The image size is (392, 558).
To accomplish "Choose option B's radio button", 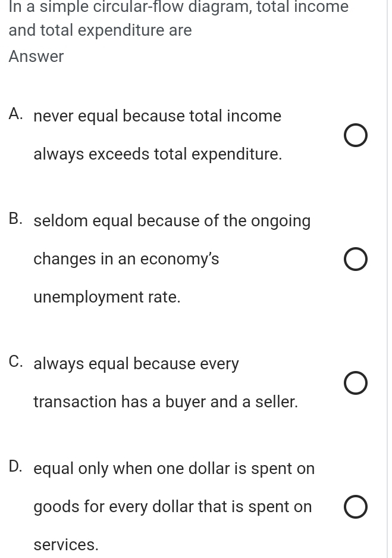I will click(x=355, y=260).
